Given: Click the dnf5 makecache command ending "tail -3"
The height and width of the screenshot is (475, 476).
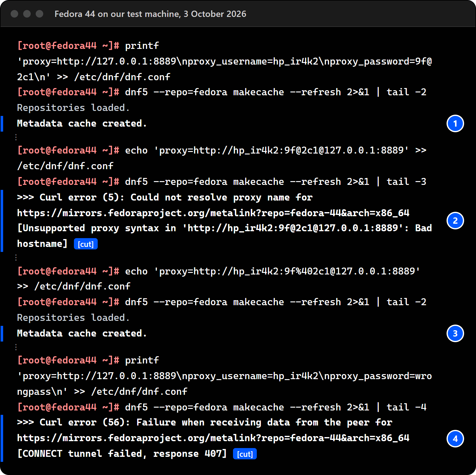Looking at the screenshot, I should [222, 182].
